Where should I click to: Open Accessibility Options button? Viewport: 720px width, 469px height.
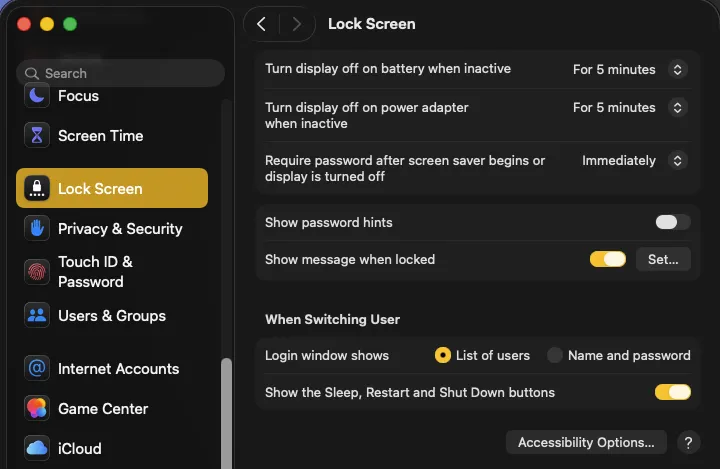point(586,442)
